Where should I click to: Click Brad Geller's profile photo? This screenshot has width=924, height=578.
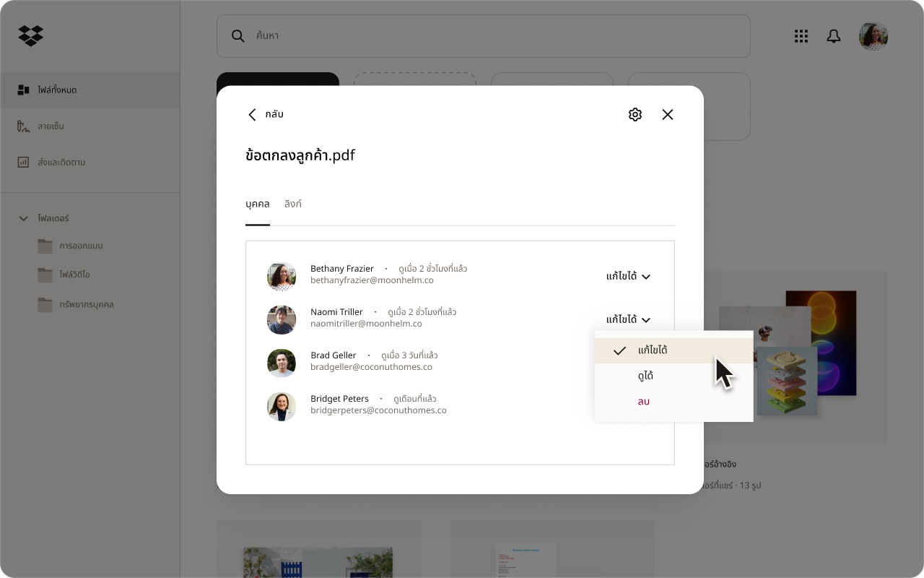pyautogui.click(x=282, y=363)
